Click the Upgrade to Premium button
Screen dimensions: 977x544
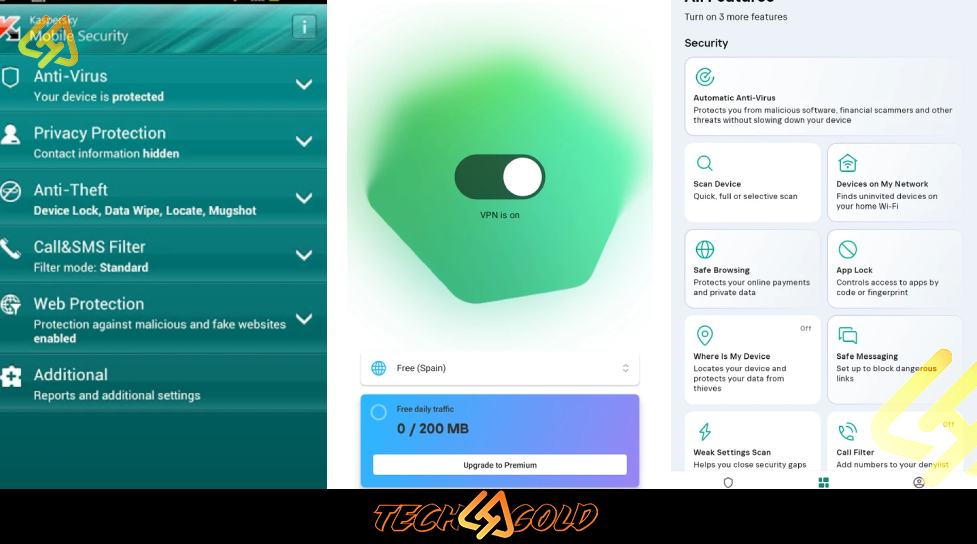pyautogui.click(x=500, y=465)
